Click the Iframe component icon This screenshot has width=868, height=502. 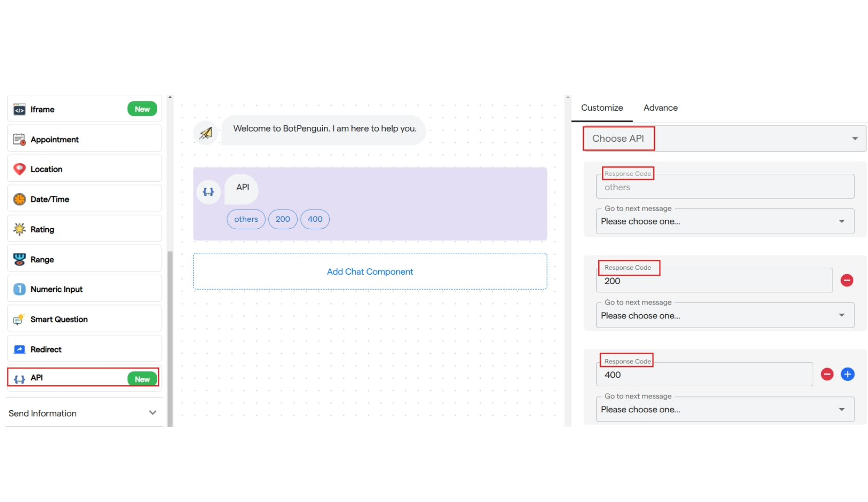pyautogui.click(x=19, y=110)
